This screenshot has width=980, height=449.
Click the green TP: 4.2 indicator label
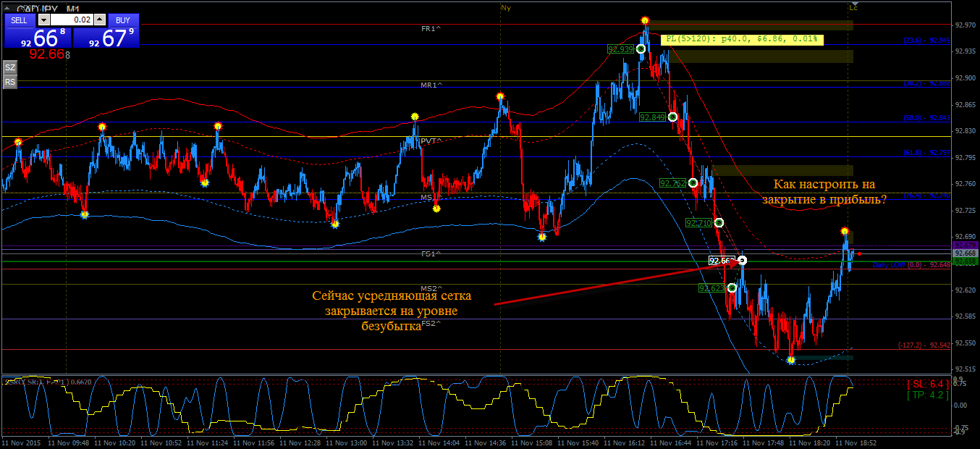coord(928,395)
